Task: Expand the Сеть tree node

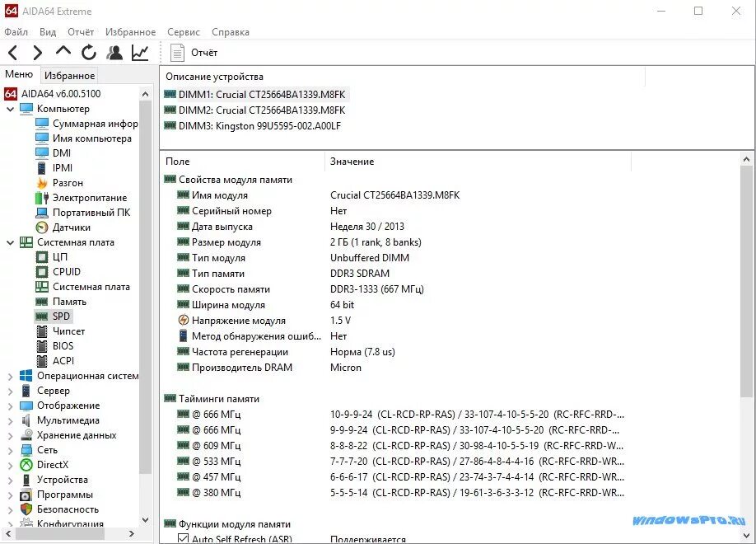Action: pyautogui.click(x=10, y=451)
